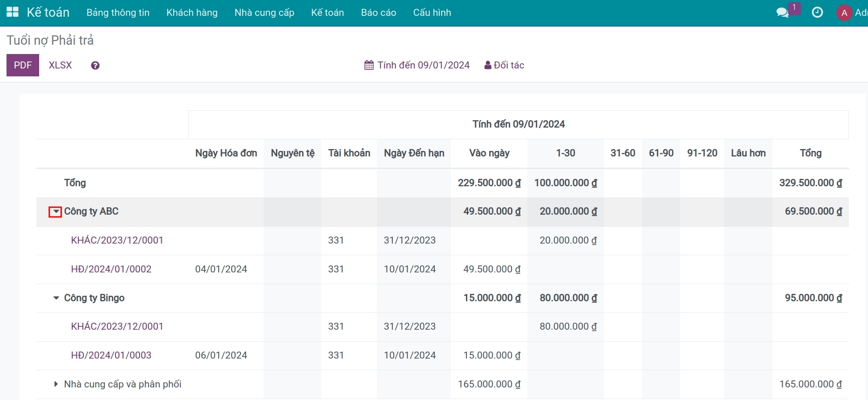Open the apps grid menu icon

pyautogui.click(x=13, y=13)
